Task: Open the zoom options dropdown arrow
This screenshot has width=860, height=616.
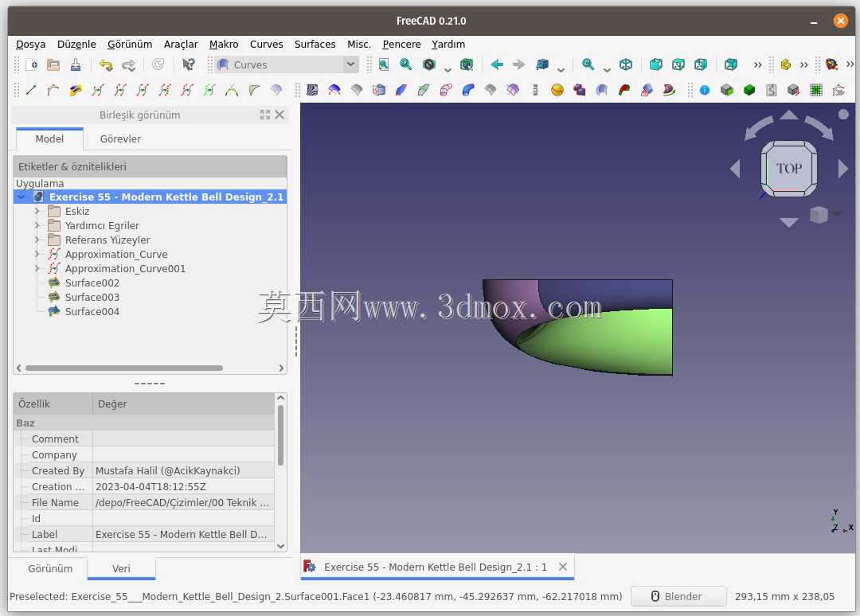Action: click(x=607, y=69)
